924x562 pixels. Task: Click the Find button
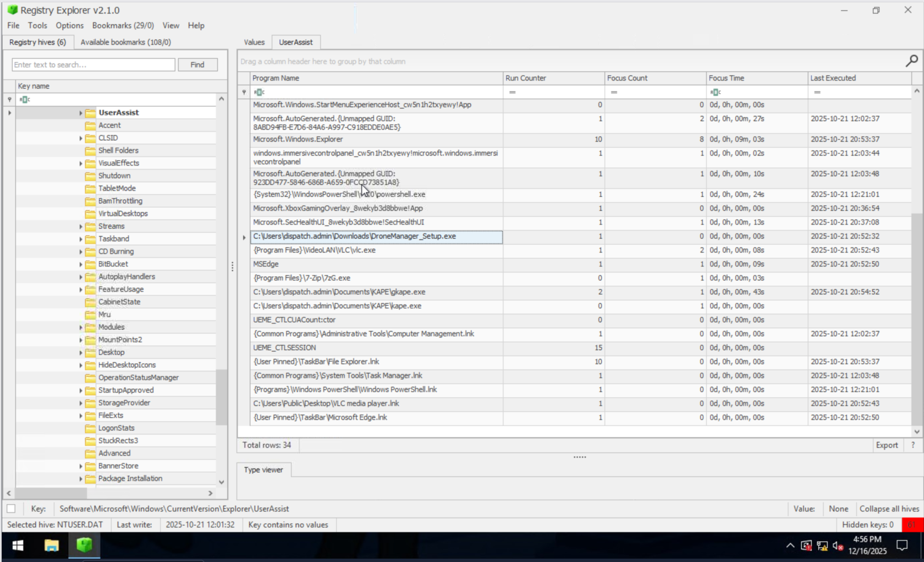click(x=197, y=65)
